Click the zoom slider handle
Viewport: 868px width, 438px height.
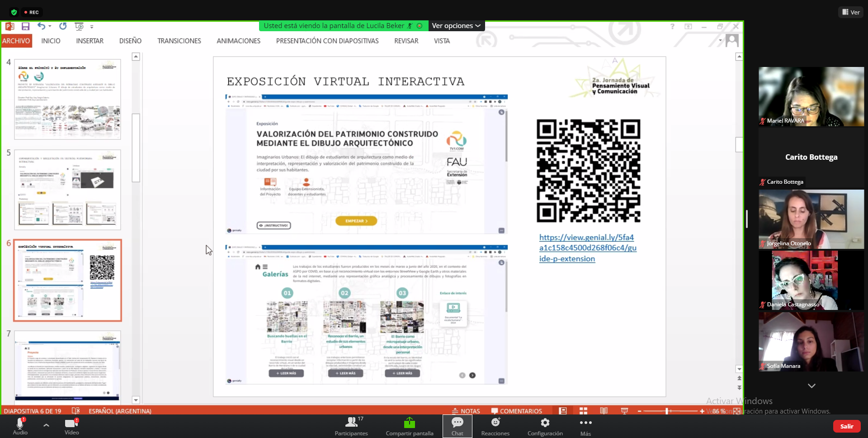click(x=667, y=411)
